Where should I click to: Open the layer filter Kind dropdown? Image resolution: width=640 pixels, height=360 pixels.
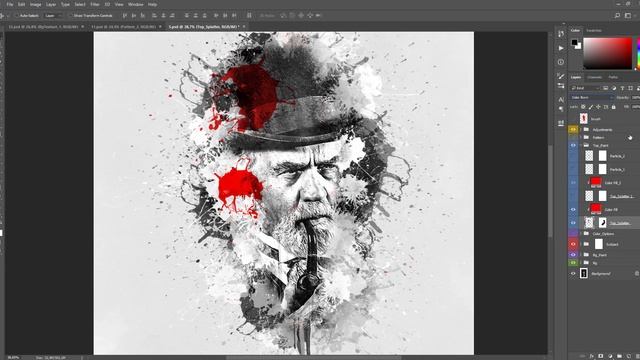click(584, 88)
